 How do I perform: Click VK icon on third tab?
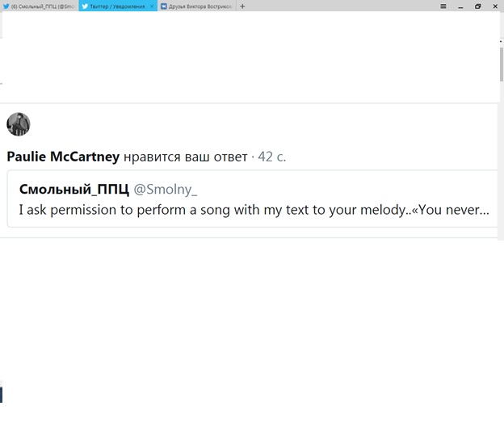click(x=164, y=6)
